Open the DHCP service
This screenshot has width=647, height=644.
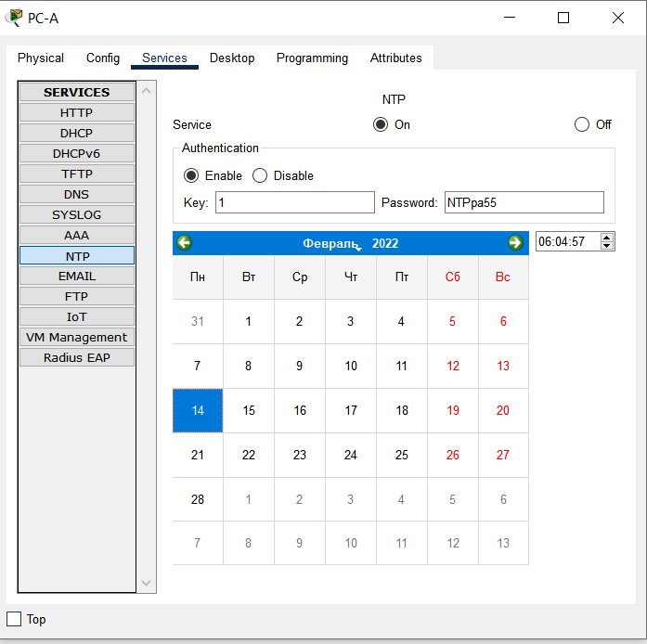[77, 133]
